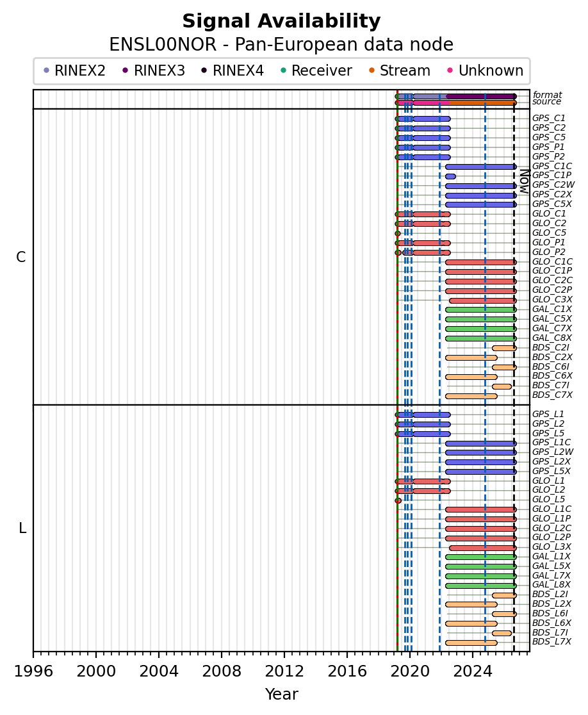The image size is (588, 715).
Task: Click the BDS_C2X orange bar
Action: point(471,357)
